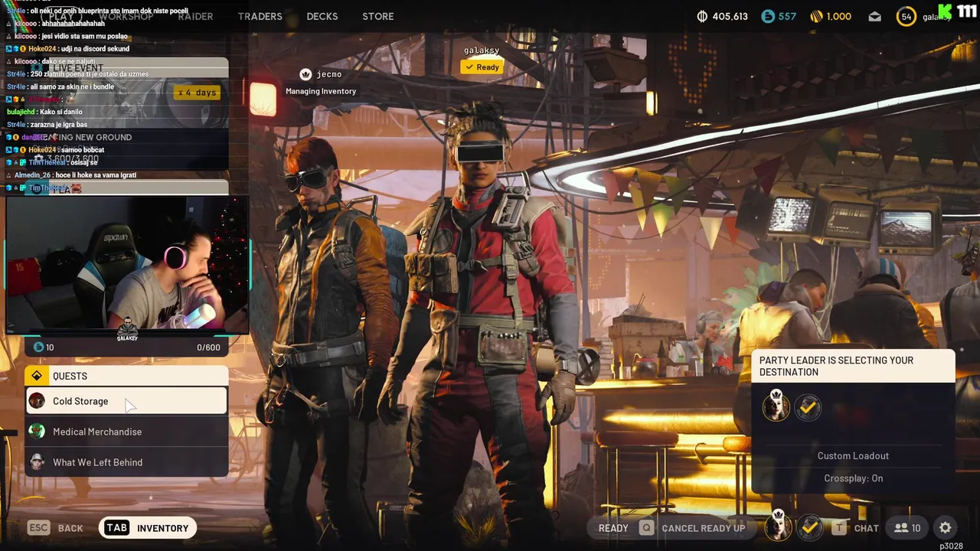Click the Medical Merchandise quest giver portrait
980x551 pixels.
37,432
